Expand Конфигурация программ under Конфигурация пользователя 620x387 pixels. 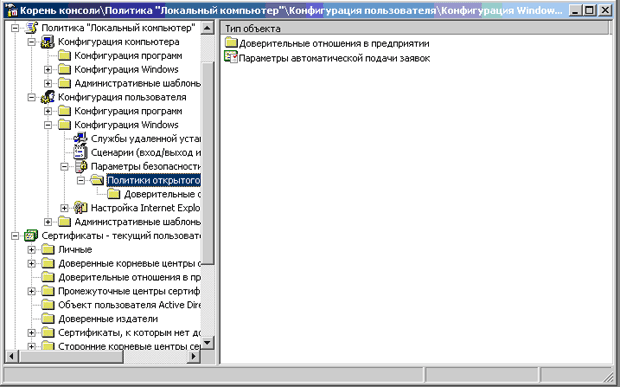click(x=48, y=111)
